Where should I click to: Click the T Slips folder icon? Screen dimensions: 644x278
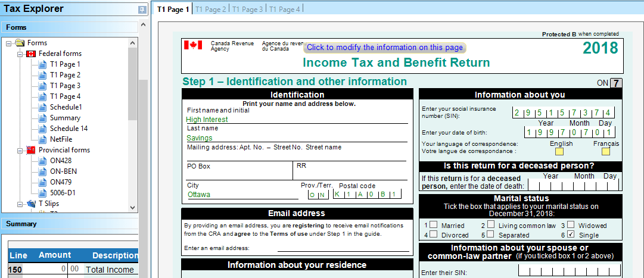pyautogui.click(x=31, y=204)
